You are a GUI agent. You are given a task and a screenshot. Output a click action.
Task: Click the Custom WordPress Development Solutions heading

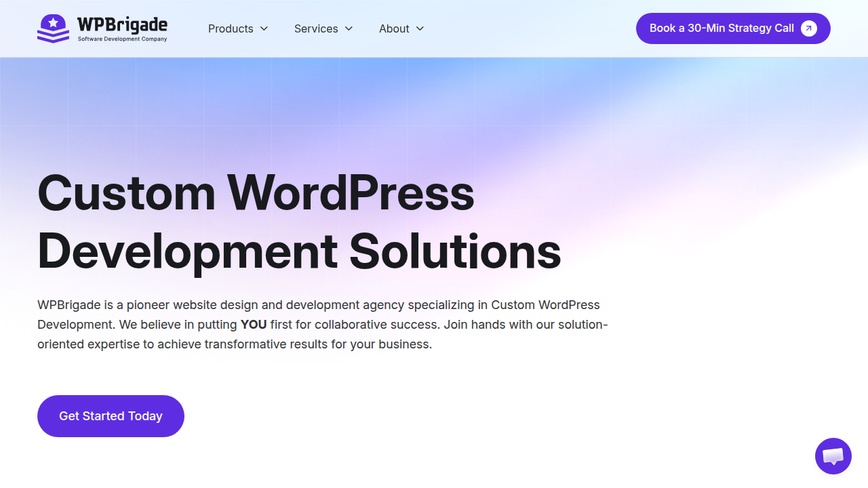[x=299, y=222]
